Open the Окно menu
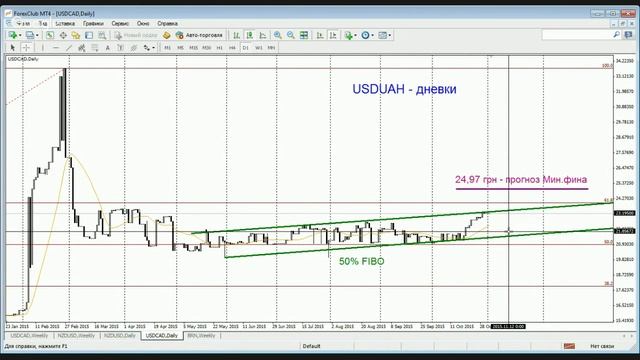Viewport: 640px width, 360px height. coord(143,24)
